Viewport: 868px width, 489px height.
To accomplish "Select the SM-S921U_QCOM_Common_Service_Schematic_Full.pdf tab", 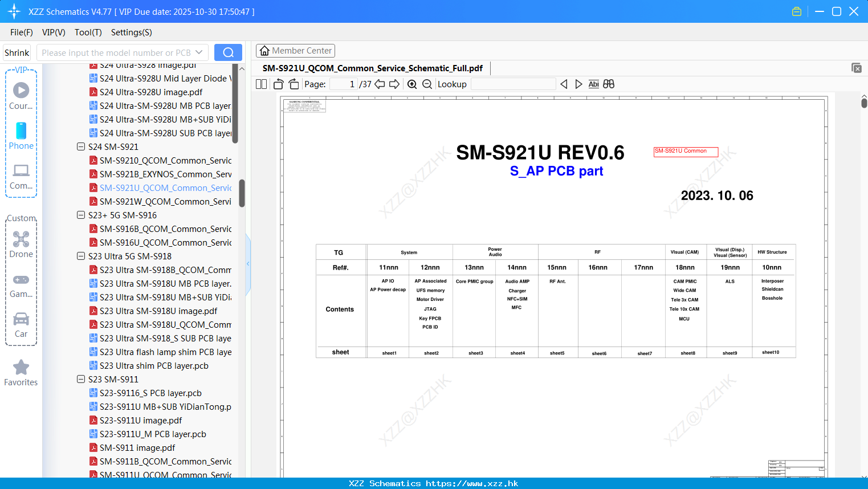I will tap(373, 68).
